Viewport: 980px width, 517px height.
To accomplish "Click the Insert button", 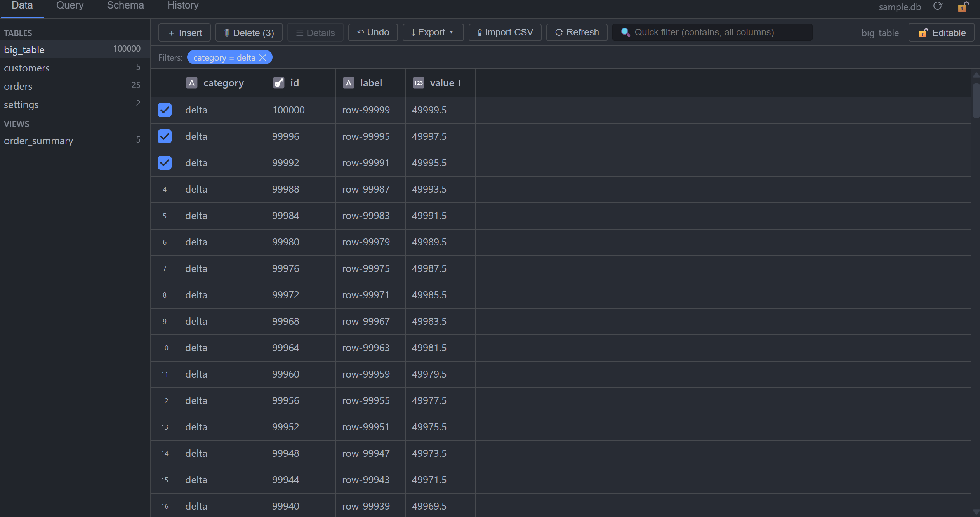I will pos(185,32).
